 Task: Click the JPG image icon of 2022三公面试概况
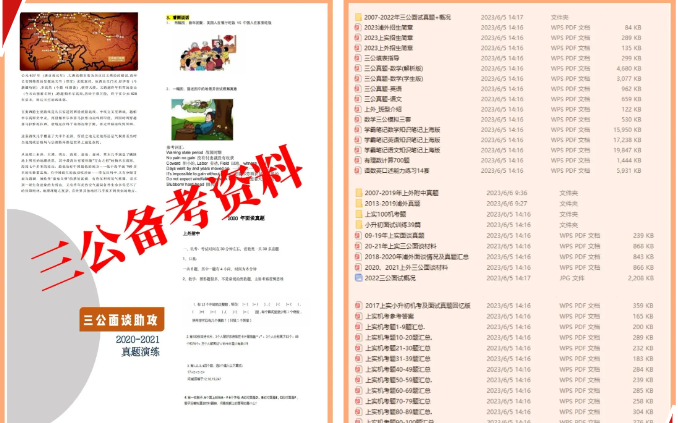[x=358, y=278]
